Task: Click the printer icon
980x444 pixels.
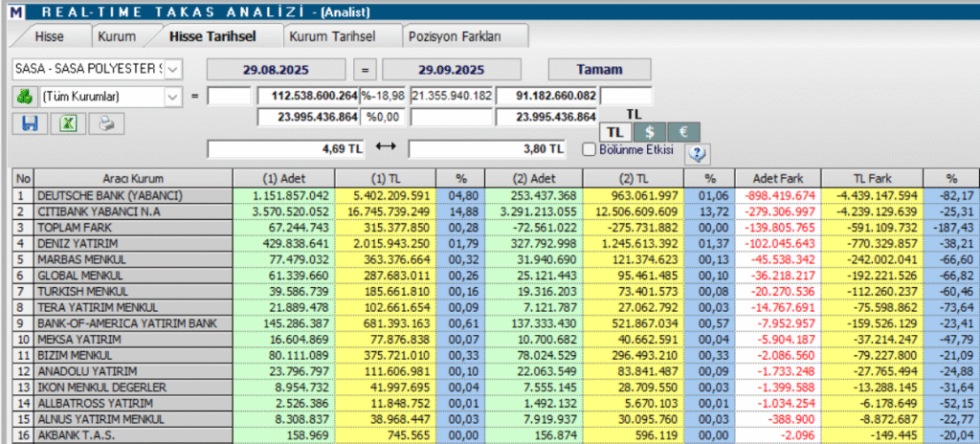Action: [107, 122]
